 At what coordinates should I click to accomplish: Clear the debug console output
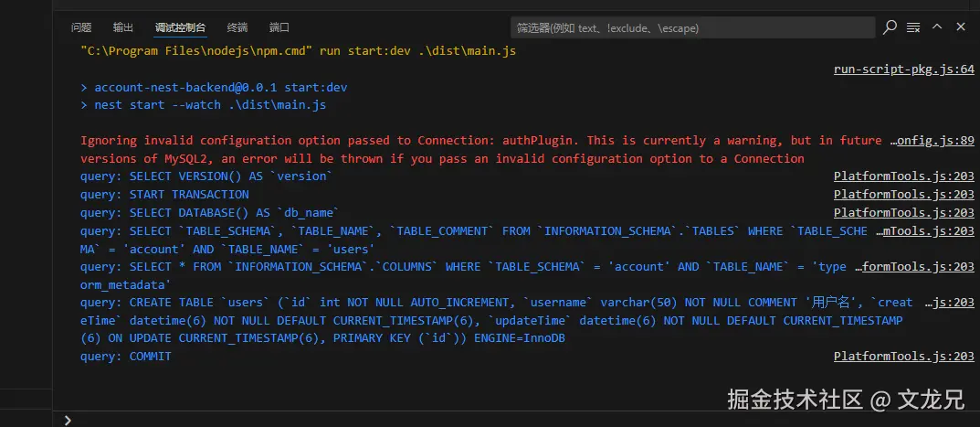point(913,27)
